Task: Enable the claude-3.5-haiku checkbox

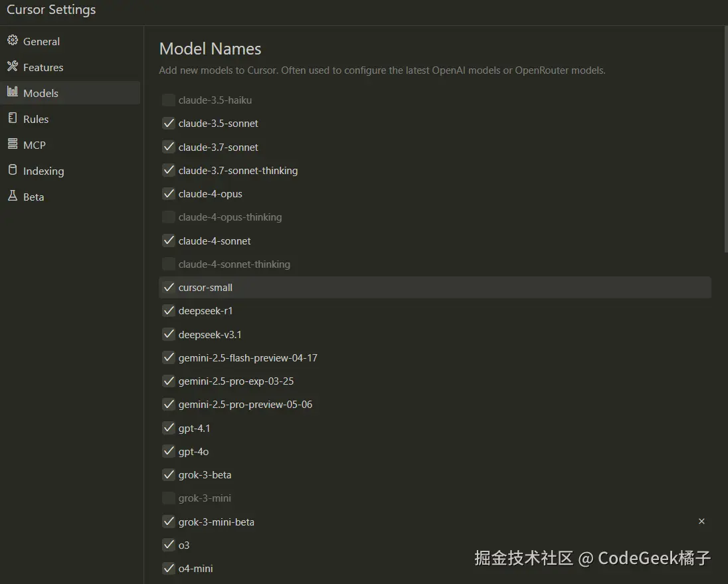Action: 169,100
